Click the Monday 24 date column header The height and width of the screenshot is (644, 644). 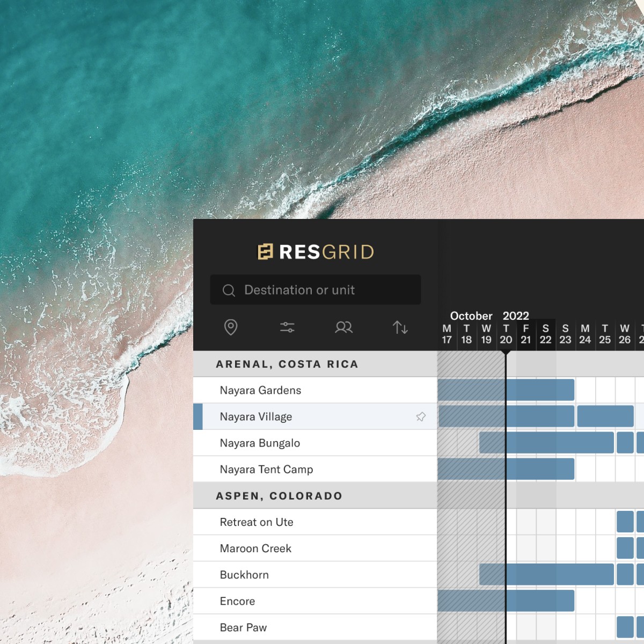click(x=585, y=334)
